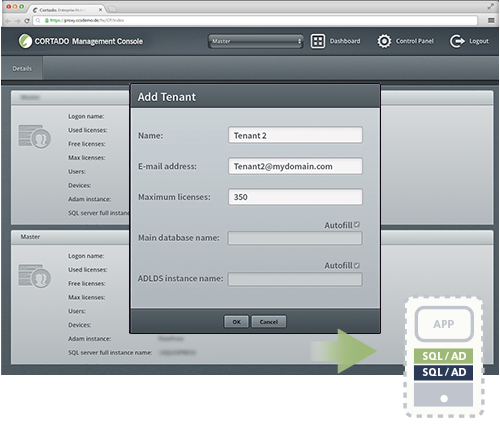
Task: Click the Main database name field
Action: click(x=295, y=238)
